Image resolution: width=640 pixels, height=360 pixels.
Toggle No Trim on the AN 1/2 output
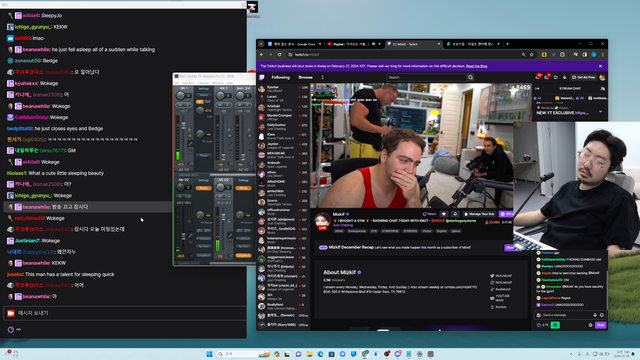204,246
